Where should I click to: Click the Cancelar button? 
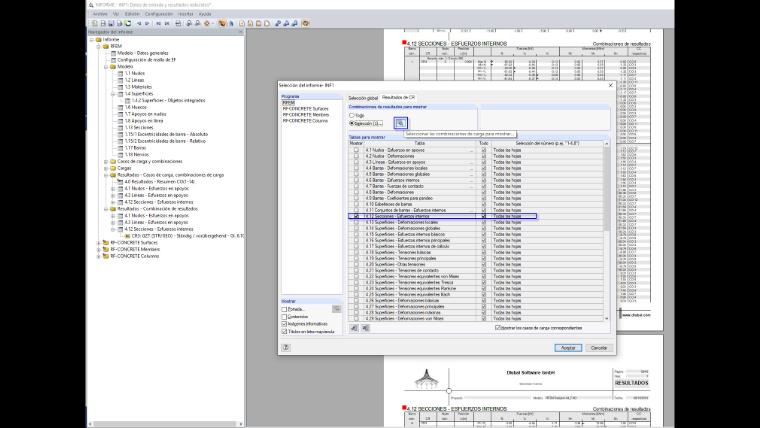click(x=599, y=348)
